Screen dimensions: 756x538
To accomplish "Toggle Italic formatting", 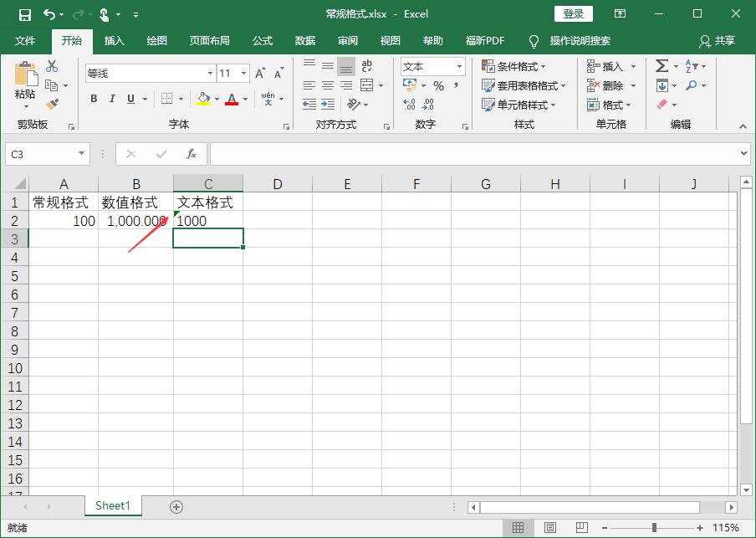I will point(113,99).
